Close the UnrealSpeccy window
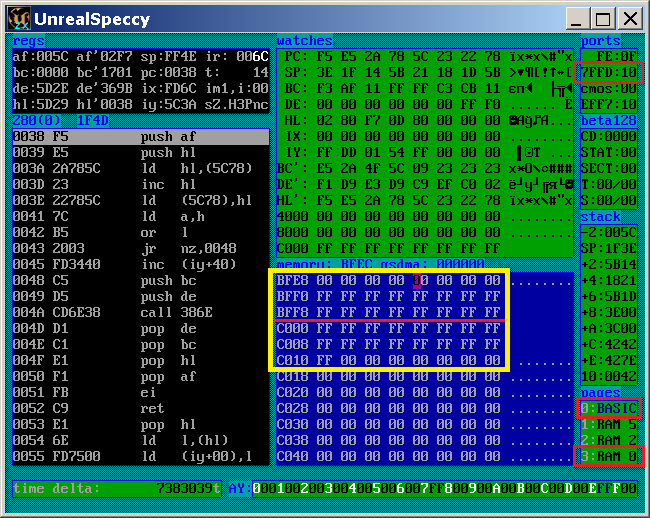The height and width of the screenshot is (518, 650). (x=630, y=19)
